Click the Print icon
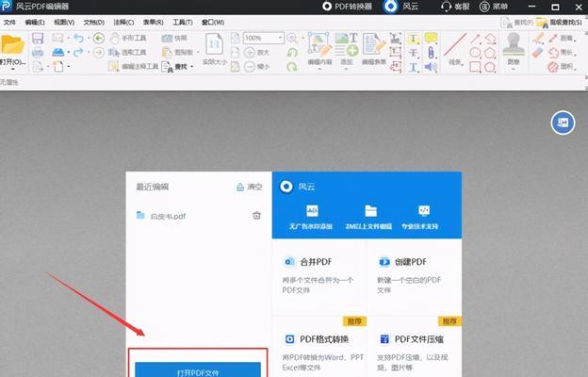 (x=38, y=52)
